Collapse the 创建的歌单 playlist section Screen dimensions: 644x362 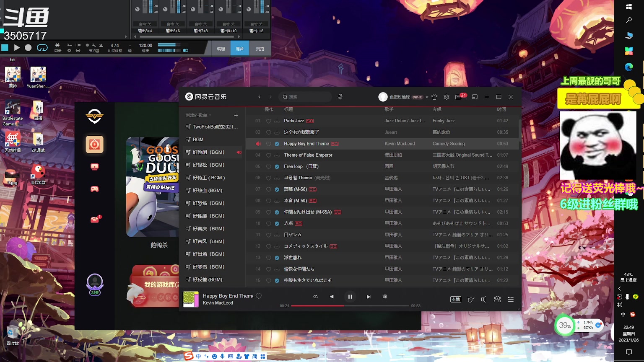click(x=198, y=115)
